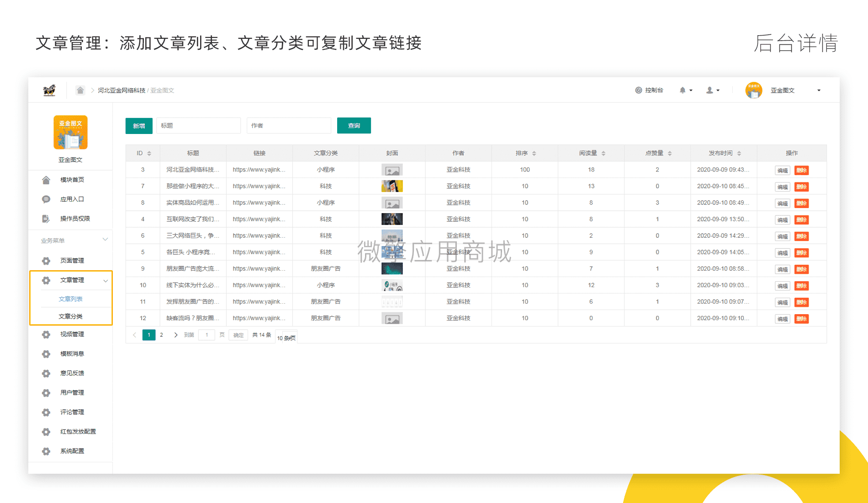Edit the article with ID 3
The width and height of the screenshot is (868, 503).
pyautogui.click(x=783, y=171)
